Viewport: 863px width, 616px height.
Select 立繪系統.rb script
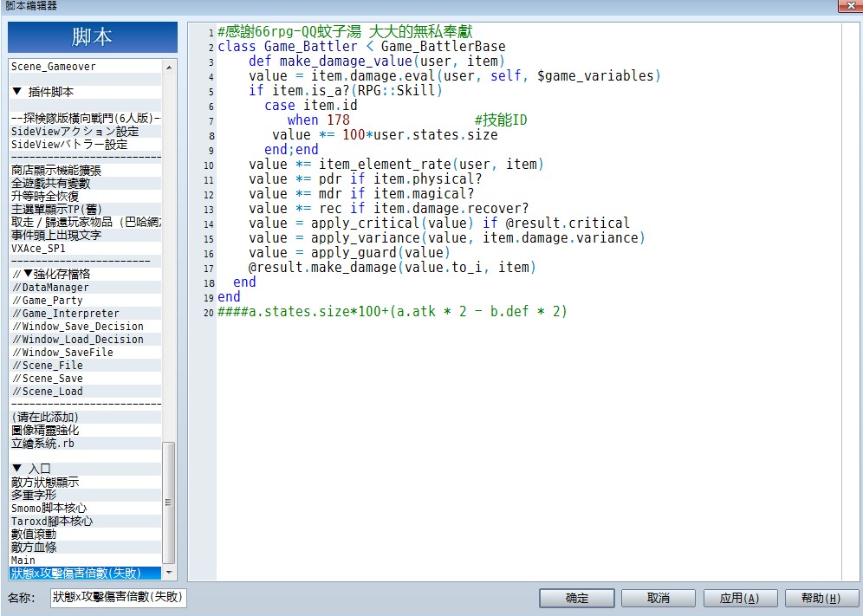[x=85, y=443]
